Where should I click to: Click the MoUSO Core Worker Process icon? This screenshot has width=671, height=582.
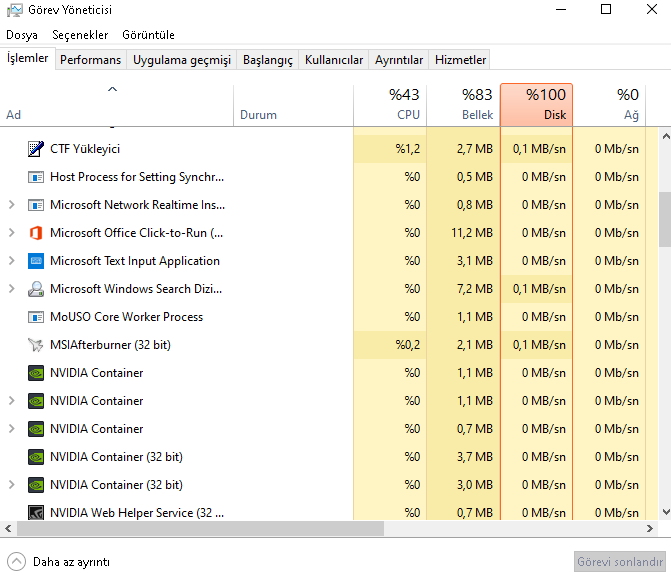pyautogui.click(x=36, y=317)
